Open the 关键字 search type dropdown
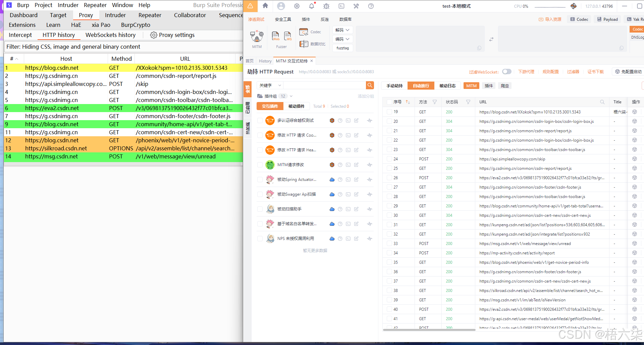 [270, 85]
